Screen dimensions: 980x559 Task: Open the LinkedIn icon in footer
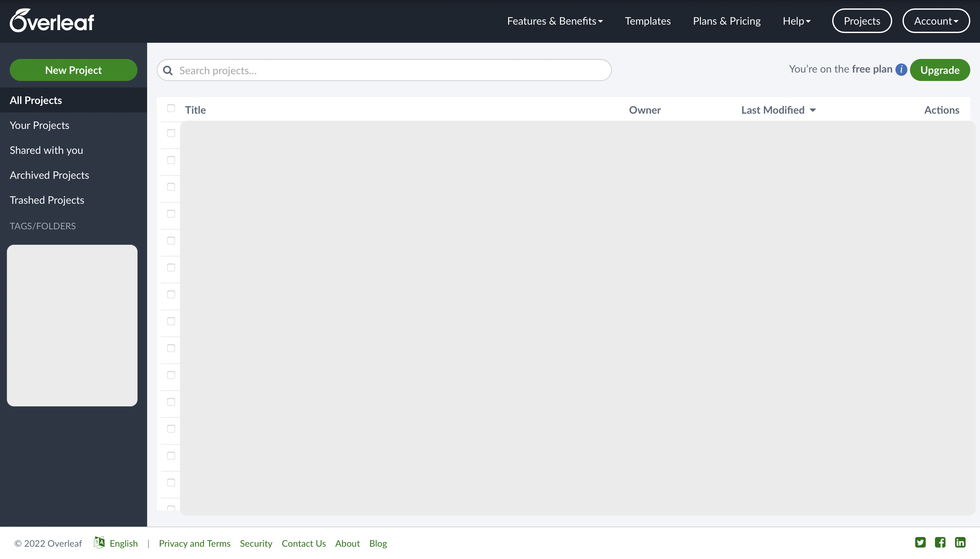tap(960, 542)
